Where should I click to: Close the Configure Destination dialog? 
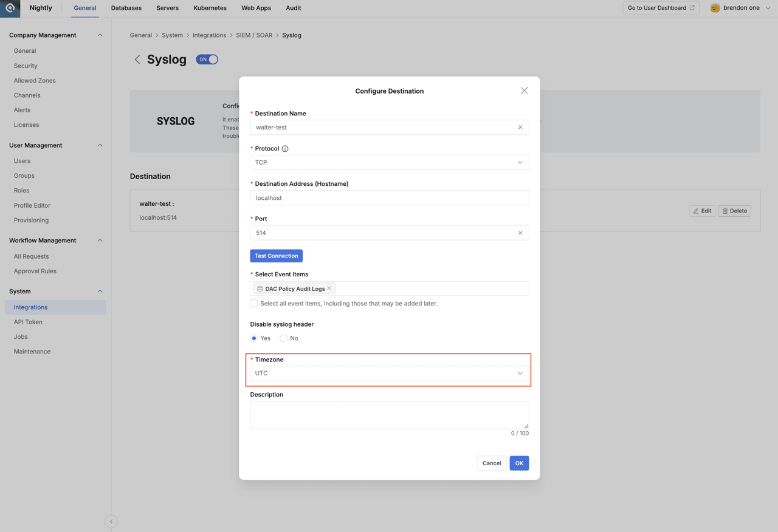524,90
